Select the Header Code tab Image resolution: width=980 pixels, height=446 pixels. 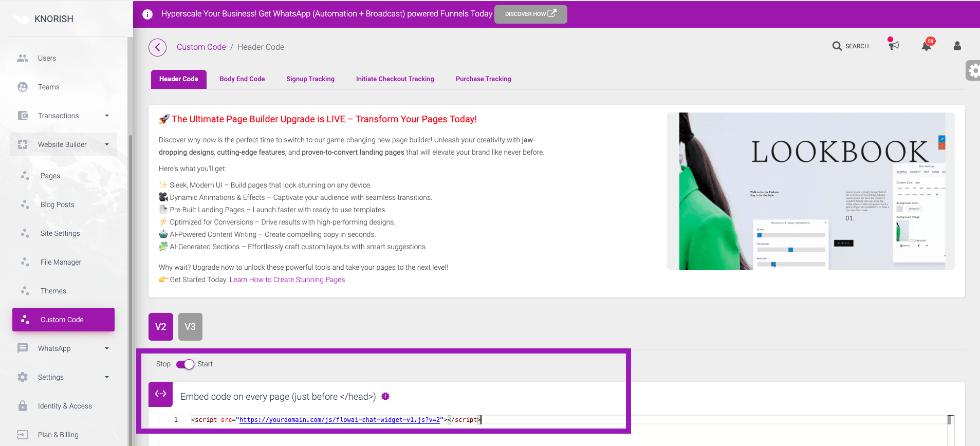pos(179,79)
